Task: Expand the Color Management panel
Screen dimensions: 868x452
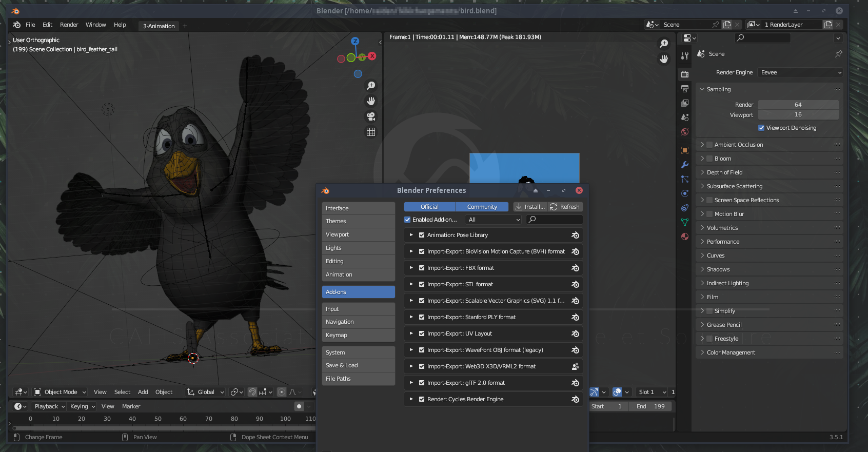Action: [731, 352]
